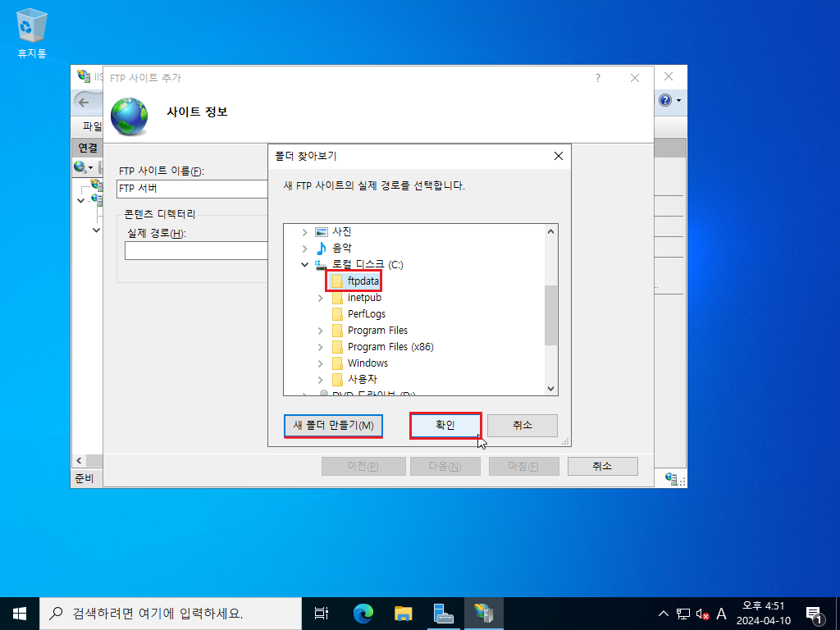Click the 확인 button
840x630 pixels.
(445, 426)
